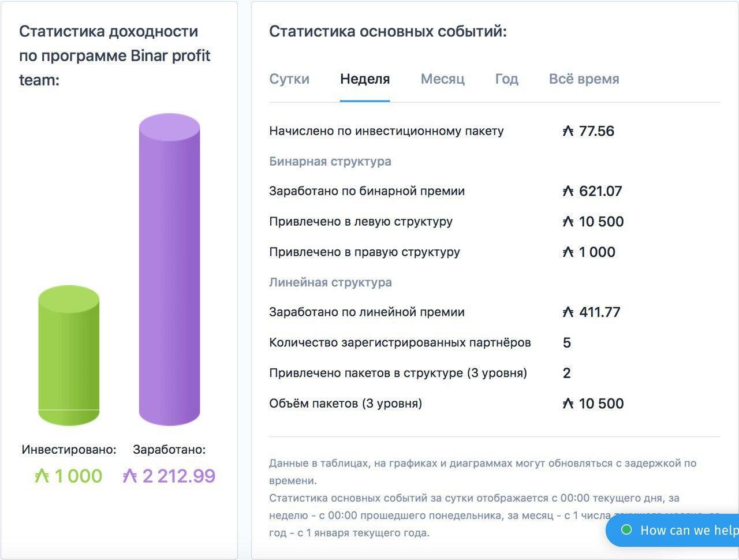Click the registered partners count 5

pos(566,343)
